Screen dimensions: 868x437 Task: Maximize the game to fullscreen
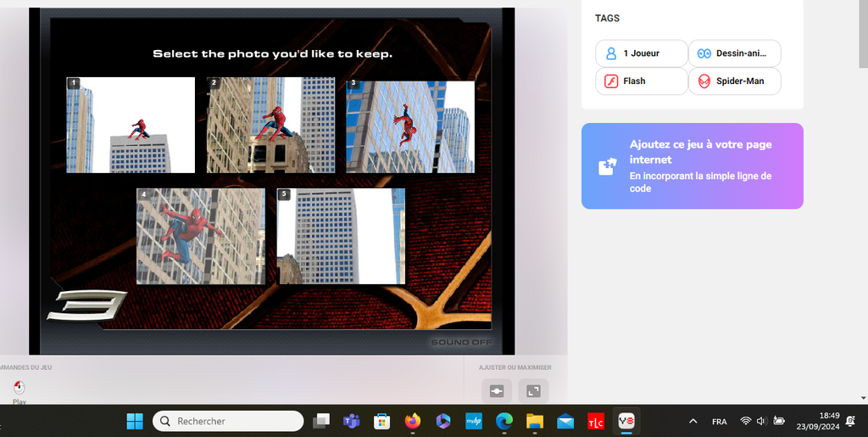(533, 391)
